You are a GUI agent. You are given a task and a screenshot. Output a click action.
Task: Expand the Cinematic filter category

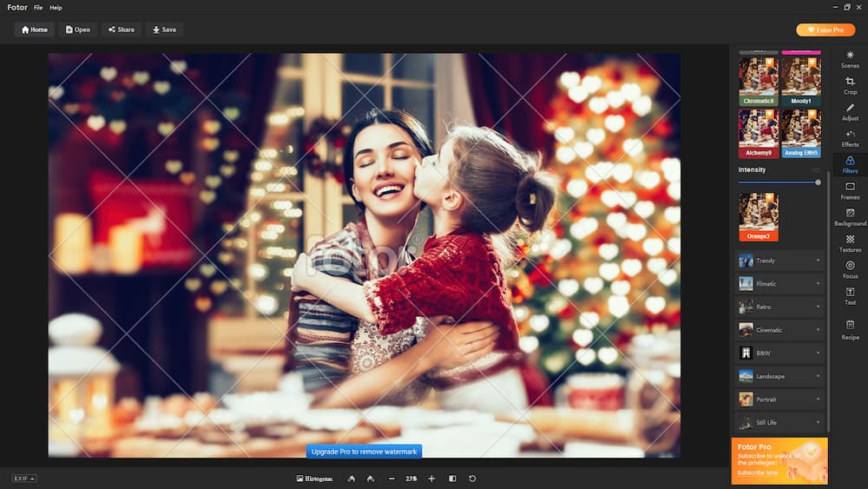coord(779,330)
